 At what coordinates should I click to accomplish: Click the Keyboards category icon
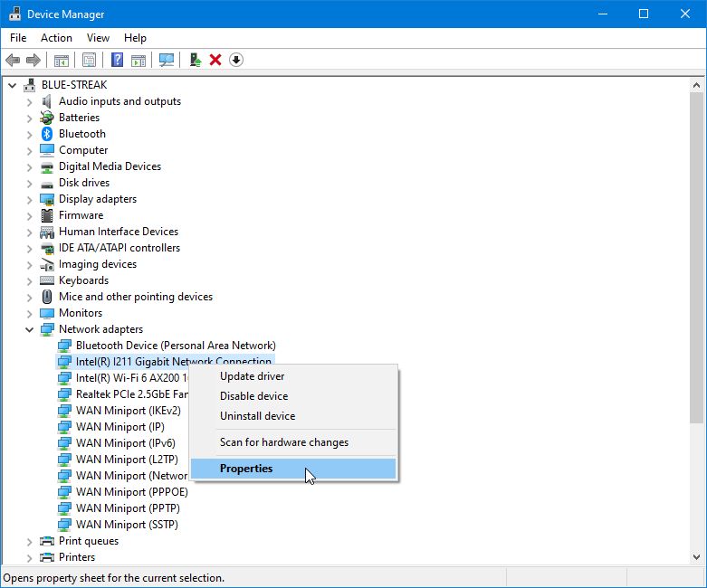click(x=47, y=280)
